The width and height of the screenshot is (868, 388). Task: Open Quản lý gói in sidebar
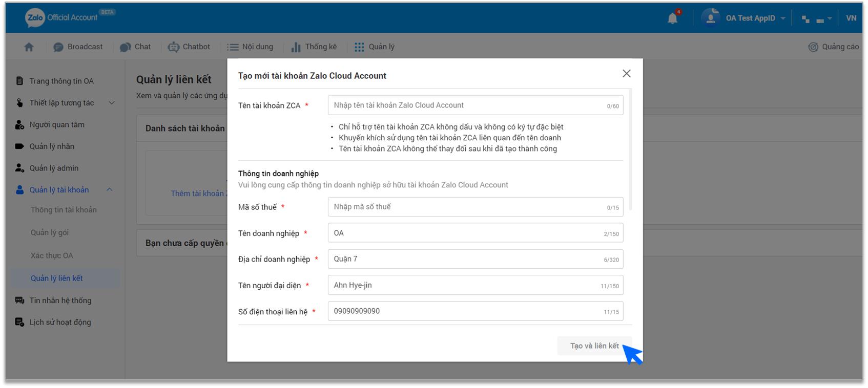[x=50, y=232]
